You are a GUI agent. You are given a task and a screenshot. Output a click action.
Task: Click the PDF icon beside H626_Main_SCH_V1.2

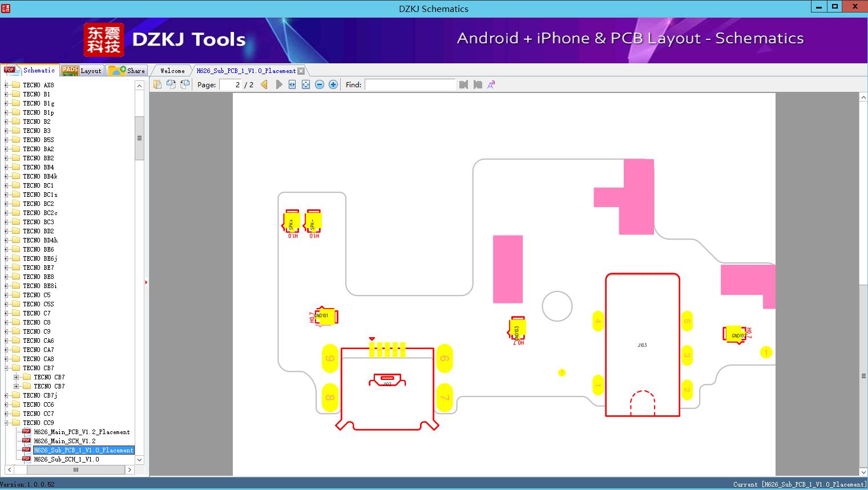[26, 440]
